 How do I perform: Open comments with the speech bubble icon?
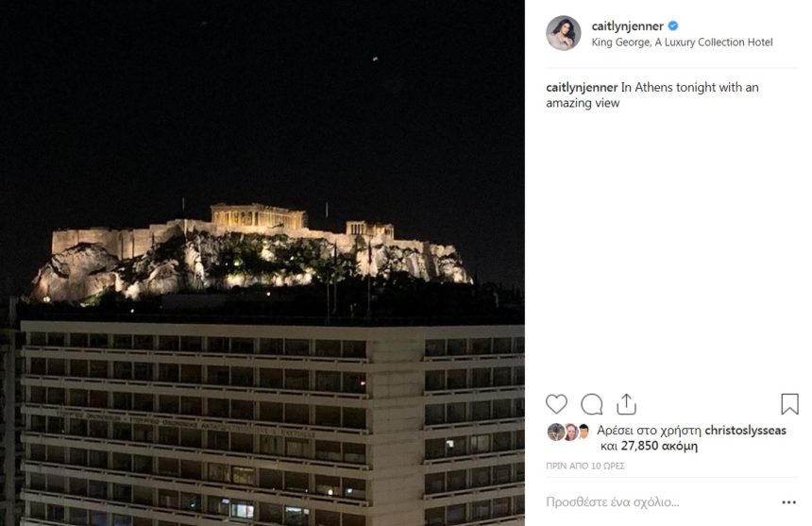(x=591, y=404)
